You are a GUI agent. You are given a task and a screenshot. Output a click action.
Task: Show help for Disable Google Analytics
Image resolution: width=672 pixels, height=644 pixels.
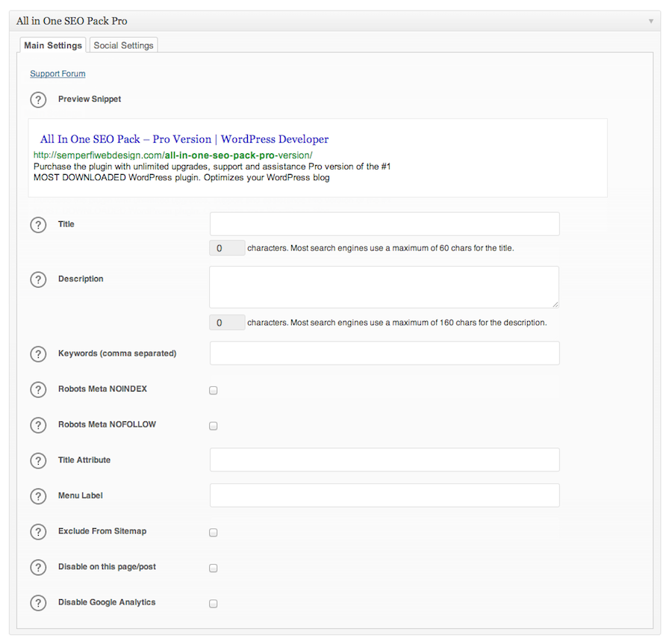[x=38, y=603]
